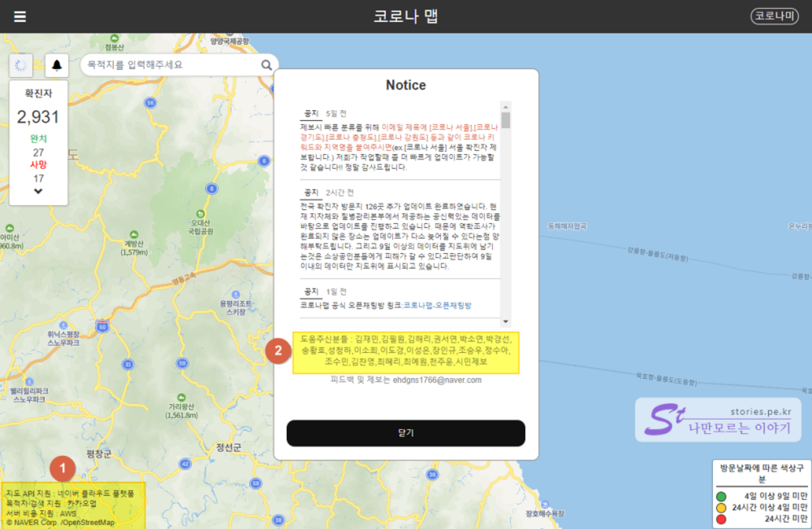Open the 코로나맵-오픈채팅방 link
The height and width of the screenshot is (529, 812).
point(437,305)
